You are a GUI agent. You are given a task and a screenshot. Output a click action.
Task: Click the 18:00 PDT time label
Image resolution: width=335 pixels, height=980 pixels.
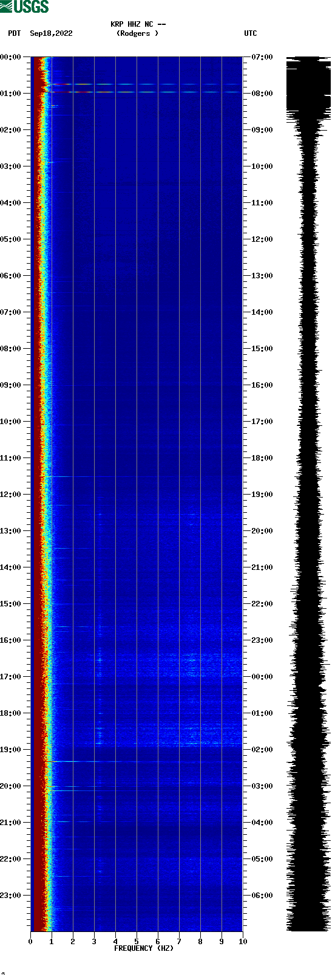pyautogui.click(x=11, y=713)
